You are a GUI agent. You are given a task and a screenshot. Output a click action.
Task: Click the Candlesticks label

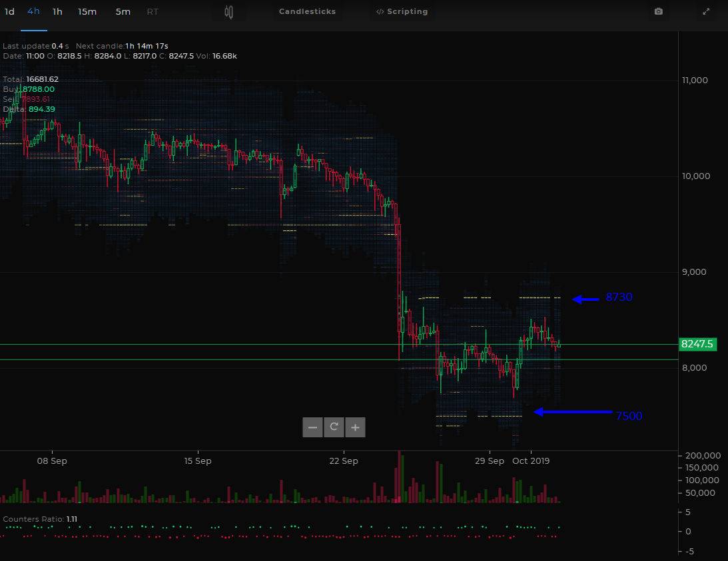[307, 11]
